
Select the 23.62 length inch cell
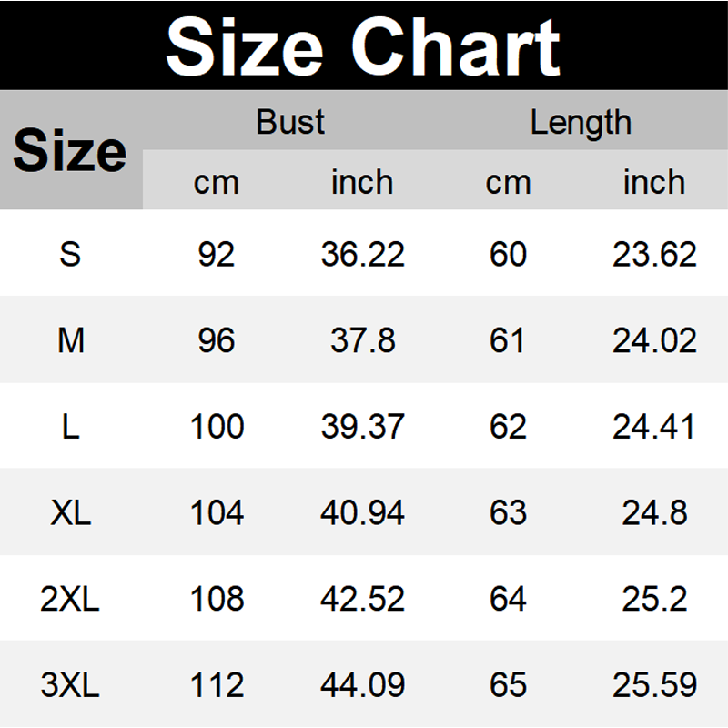(x=653, y=254)
